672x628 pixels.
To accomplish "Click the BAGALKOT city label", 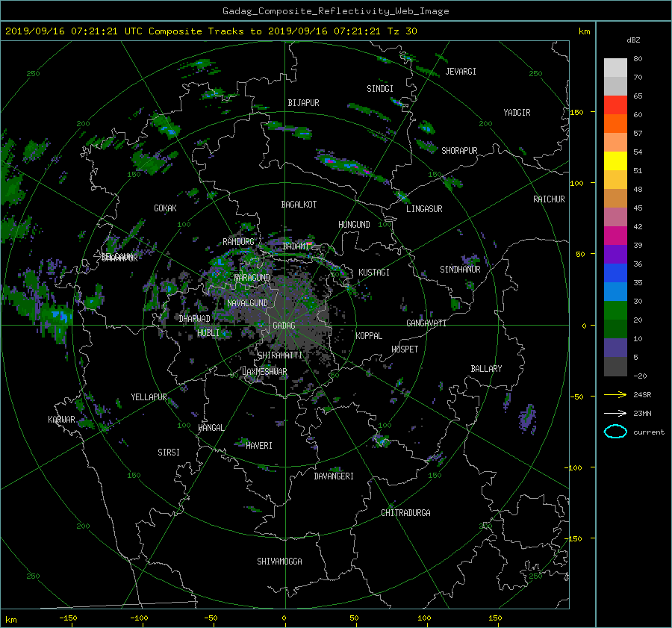I will 299,205.
